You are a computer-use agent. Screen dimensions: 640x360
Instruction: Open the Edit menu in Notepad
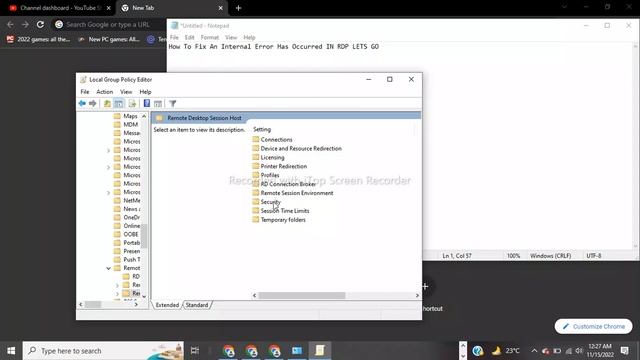[189, 37]
